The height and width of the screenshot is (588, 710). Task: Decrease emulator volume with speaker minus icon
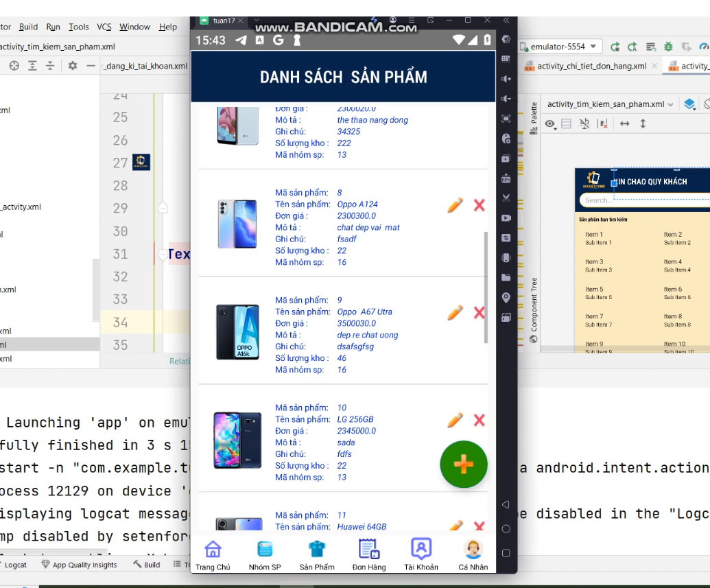click(506, 99)
